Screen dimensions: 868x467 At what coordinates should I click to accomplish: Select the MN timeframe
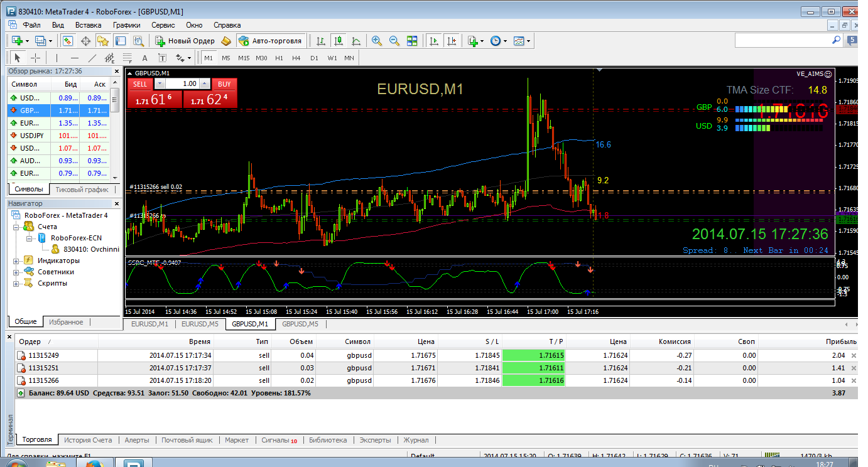tap(349, 58)
